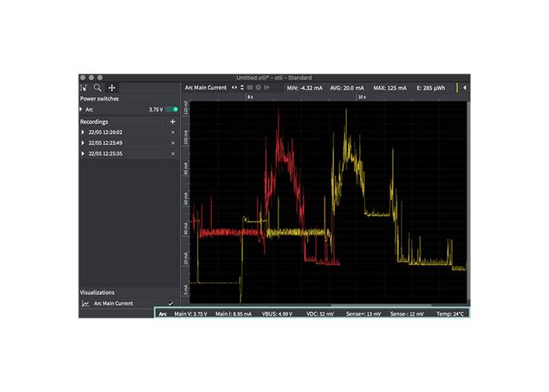Delete the 22/05 12:26:02 recording

point(173,132)
